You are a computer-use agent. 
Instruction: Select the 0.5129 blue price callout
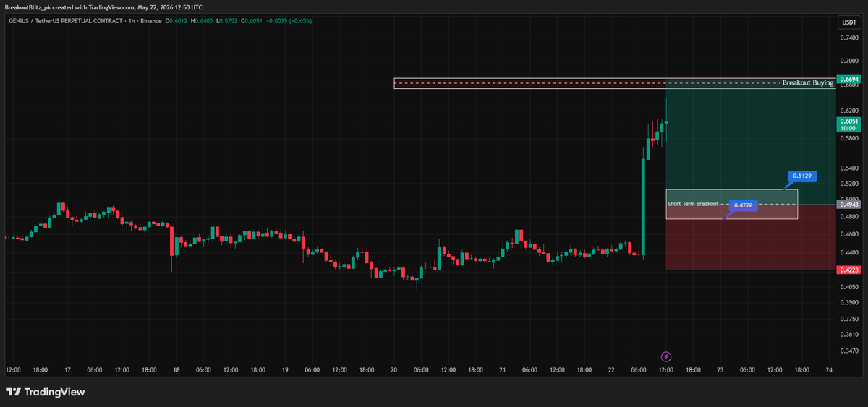pos(802,176)
